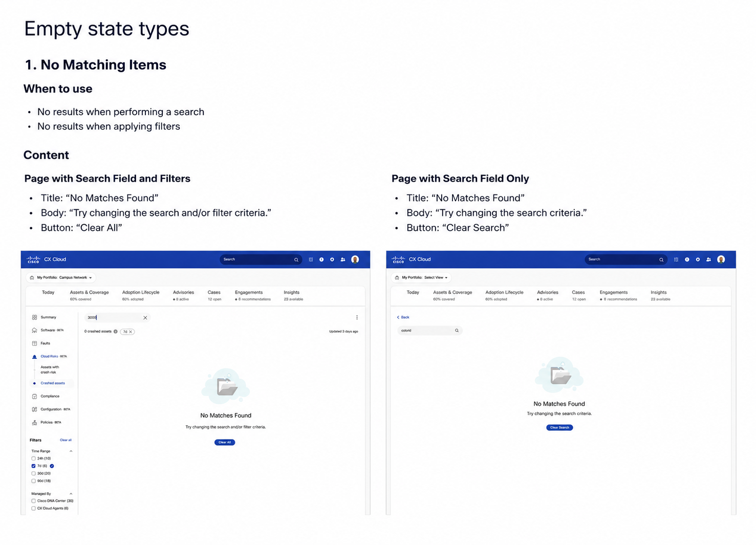Viewport: 756px width, 545px height.
Task: Click Clear all link beside Filters
Action: [66, 440]
